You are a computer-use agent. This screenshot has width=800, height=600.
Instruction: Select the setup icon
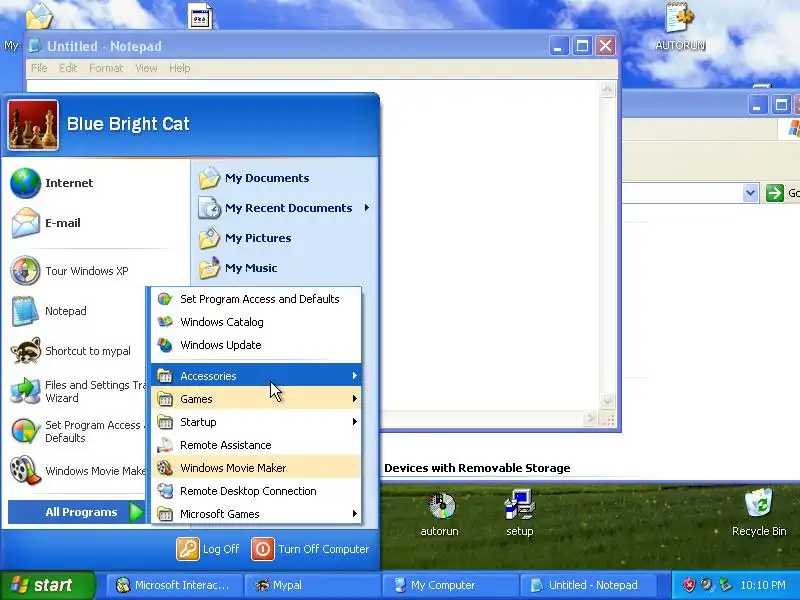click(519, 513)
